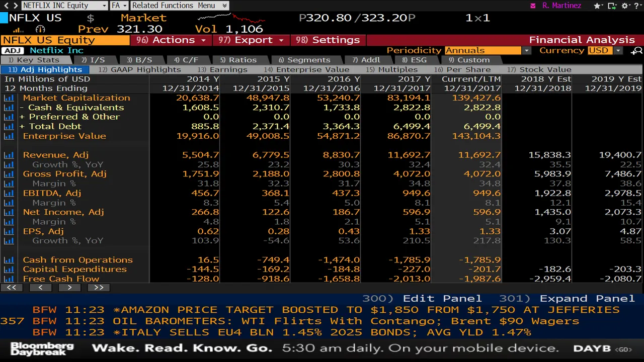Move one column right with > button
644x362 pixels.
point(70,288)
